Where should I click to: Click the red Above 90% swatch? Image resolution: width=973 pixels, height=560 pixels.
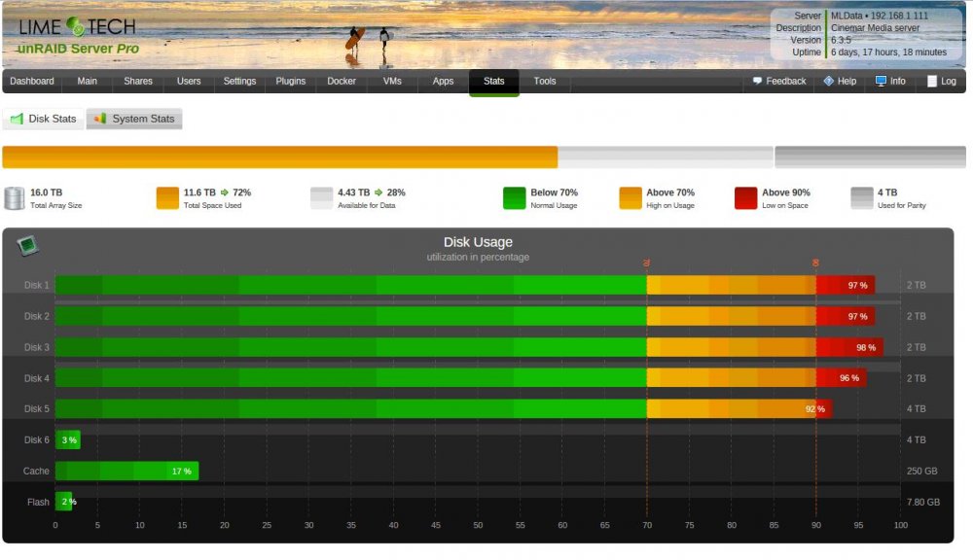pos(745,197)
